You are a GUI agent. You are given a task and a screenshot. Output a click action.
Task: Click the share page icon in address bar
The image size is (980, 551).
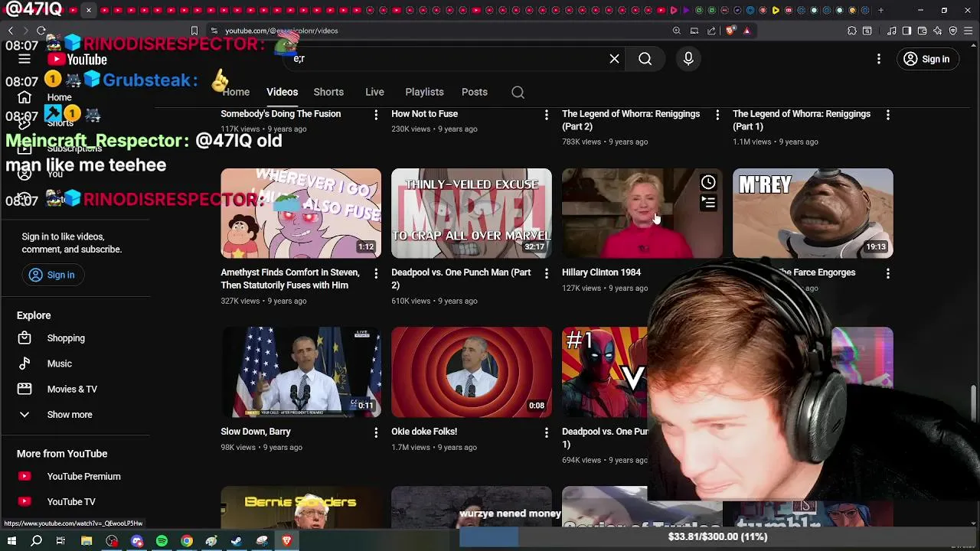pos(711,31)
